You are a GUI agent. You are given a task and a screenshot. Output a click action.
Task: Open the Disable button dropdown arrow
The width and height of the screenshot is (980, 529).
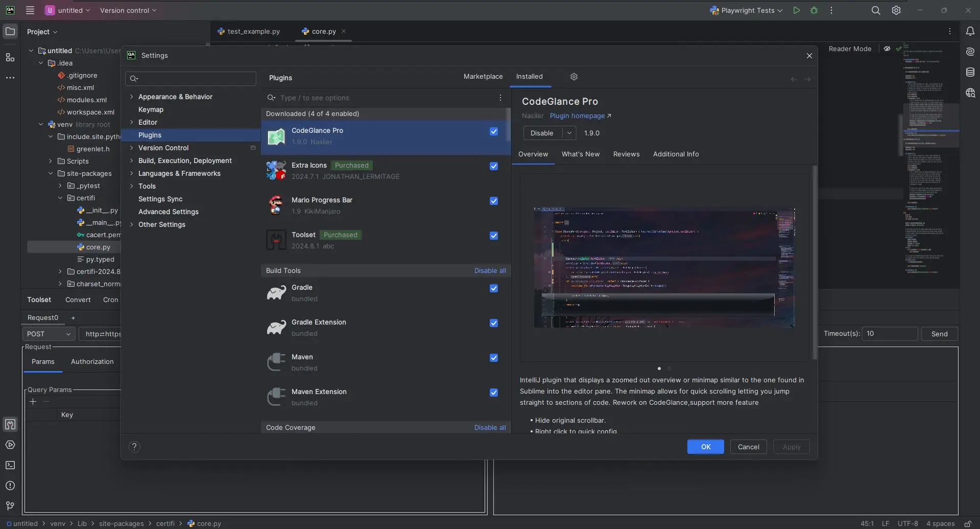[569, 133]
